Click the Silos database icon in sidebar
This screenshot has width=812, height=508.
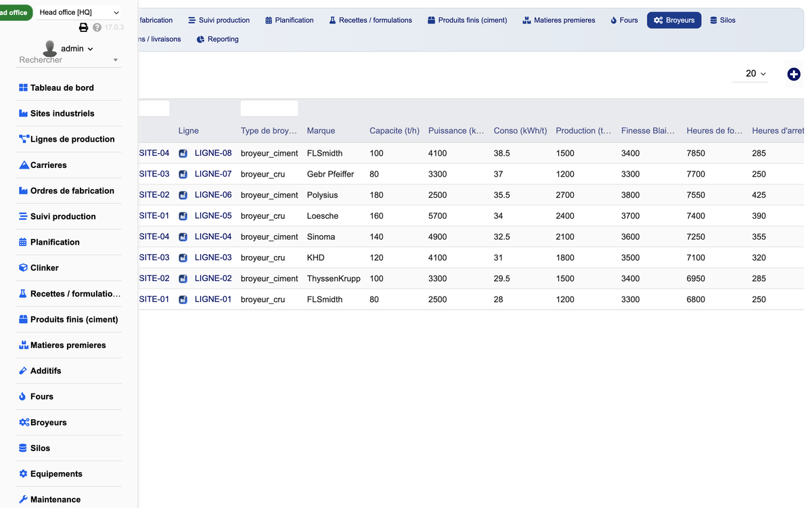click(23, 448)
